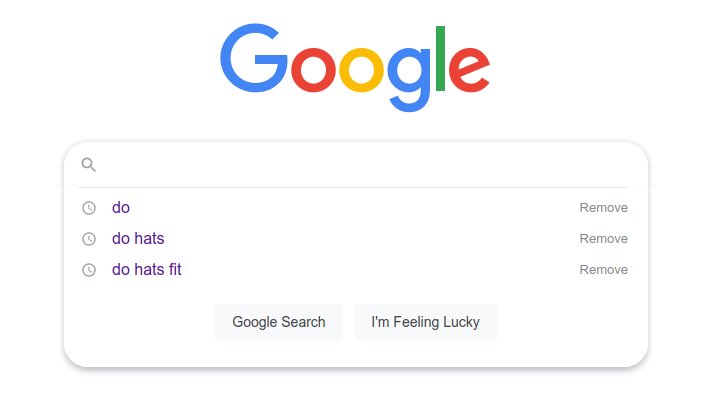The height and width of the screenshot is (397, 704).
Task: Remove the "do" history entry
Action: pyautogui.click(x=603, y=208)
